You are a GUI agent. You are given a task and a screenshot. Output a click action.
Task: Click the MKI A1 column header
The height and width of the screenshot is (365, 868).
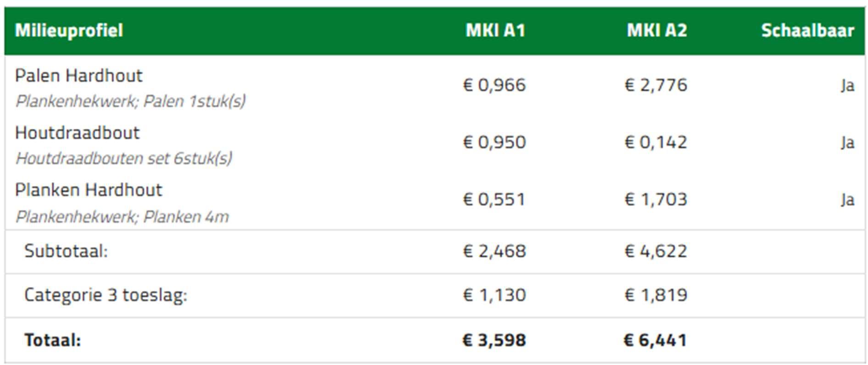(x=495, y=31)
